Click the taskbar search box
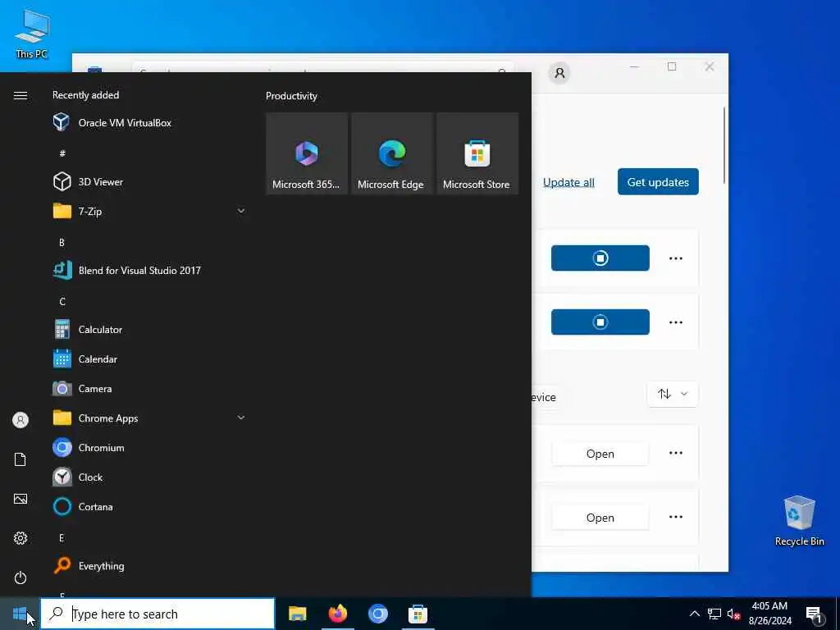840x630 pixels. click(x=158, y=614)
